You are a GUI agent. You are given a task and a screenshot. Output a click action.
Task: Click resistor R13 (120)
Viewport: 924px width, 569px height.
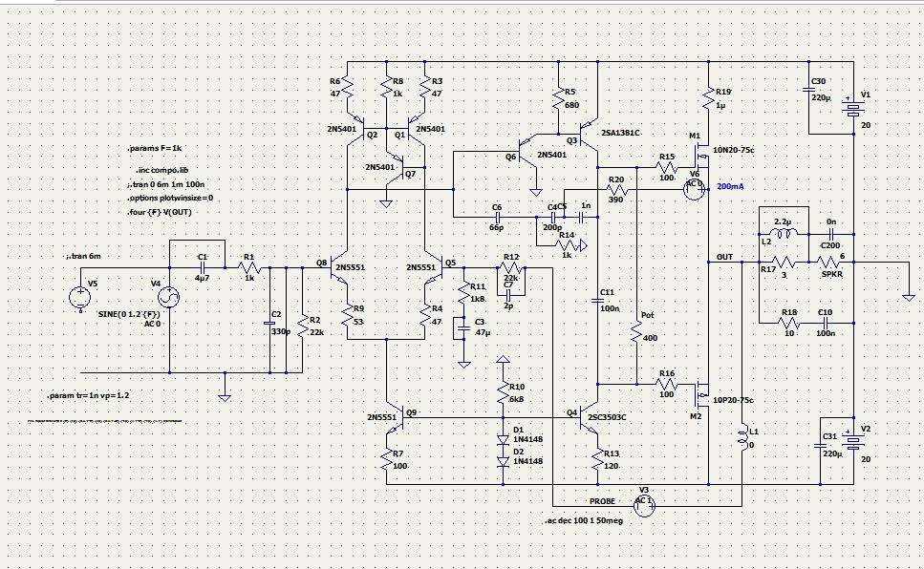click(x=597, y=460)
